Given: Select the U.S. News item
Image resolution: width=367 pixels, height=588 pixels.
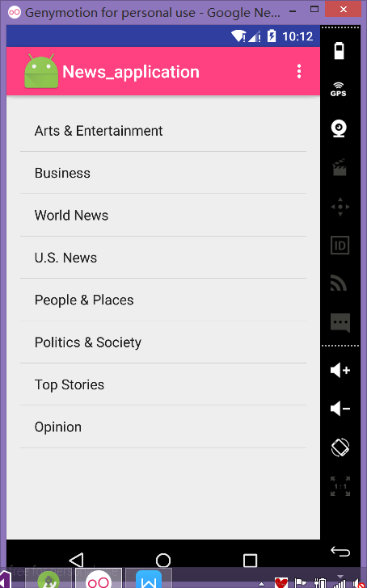Looking at the screenshot, I should pos(163,258).
